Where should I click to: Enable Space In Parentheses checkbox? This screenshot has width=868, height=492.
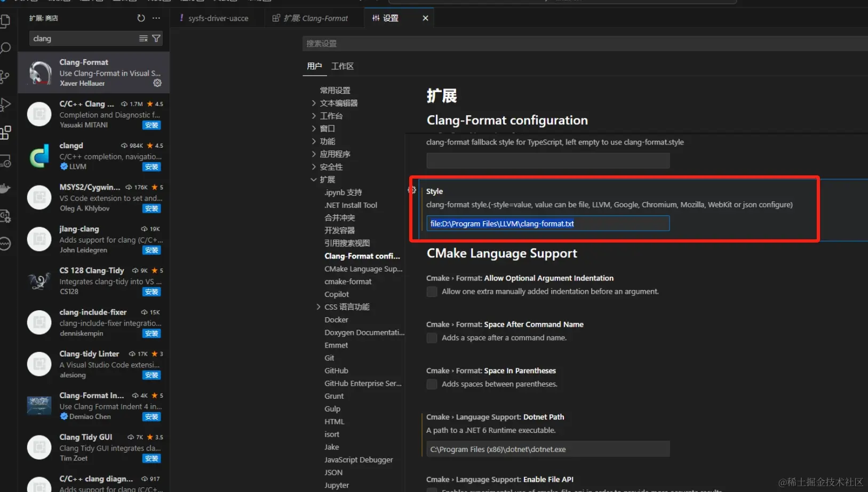click(432, 384)
